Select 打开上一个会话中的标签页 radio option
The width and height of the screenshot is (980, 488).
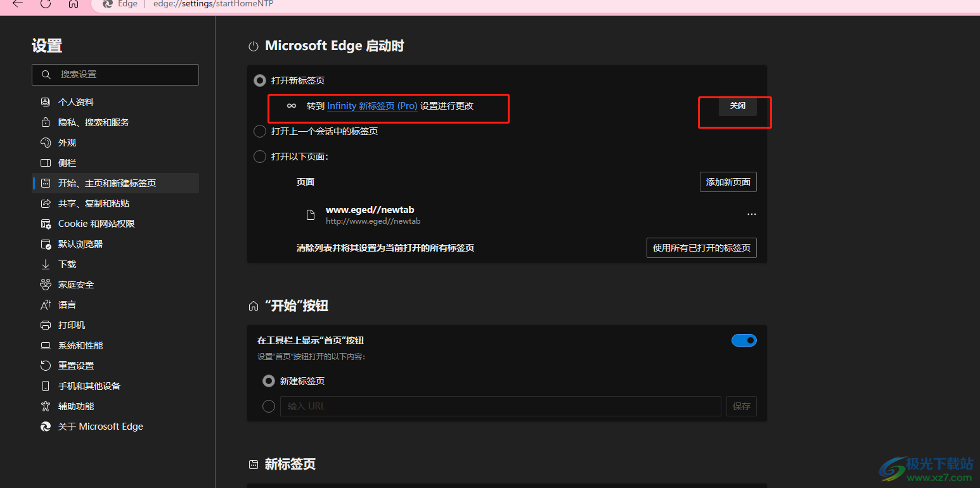(260, 131)
